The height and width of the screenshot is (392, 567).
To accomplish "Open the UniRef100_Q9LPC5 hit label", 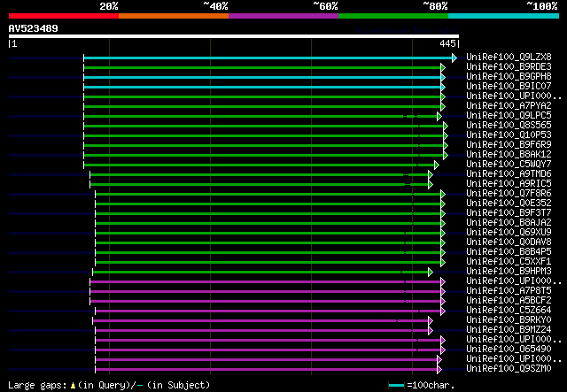I will (509, 115).
